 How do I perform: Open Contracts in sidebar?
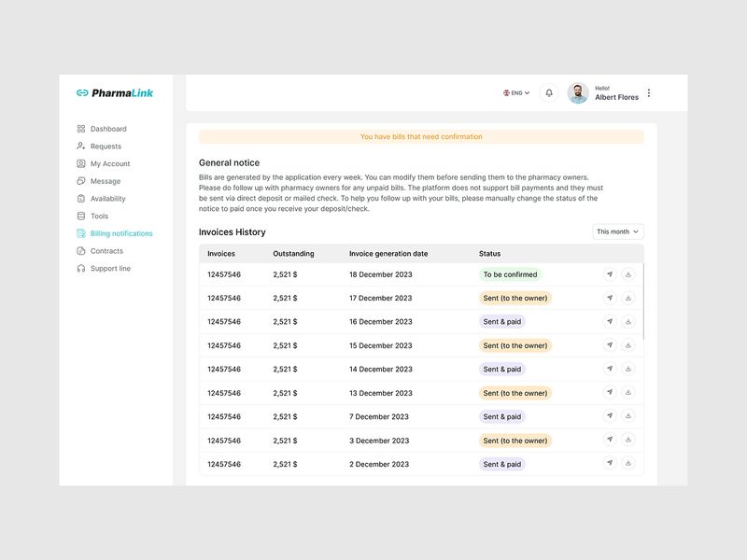100,251
